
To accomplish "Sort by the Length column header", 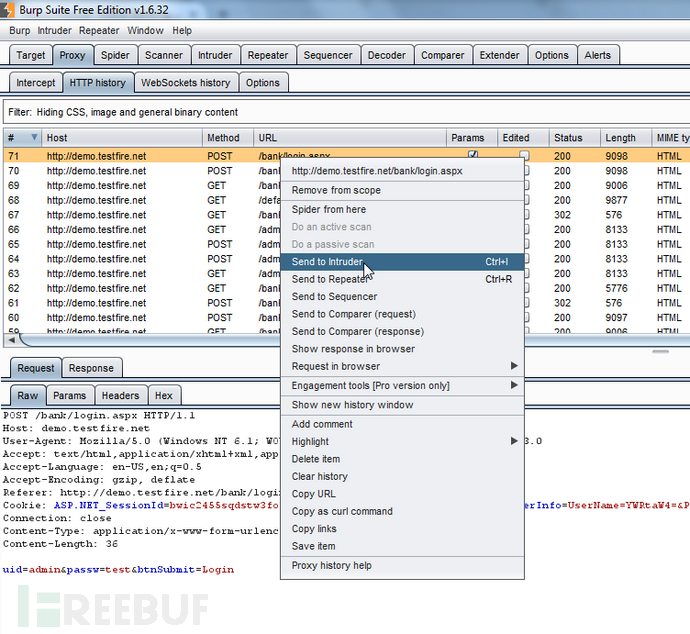I will [x=625, y=138].
